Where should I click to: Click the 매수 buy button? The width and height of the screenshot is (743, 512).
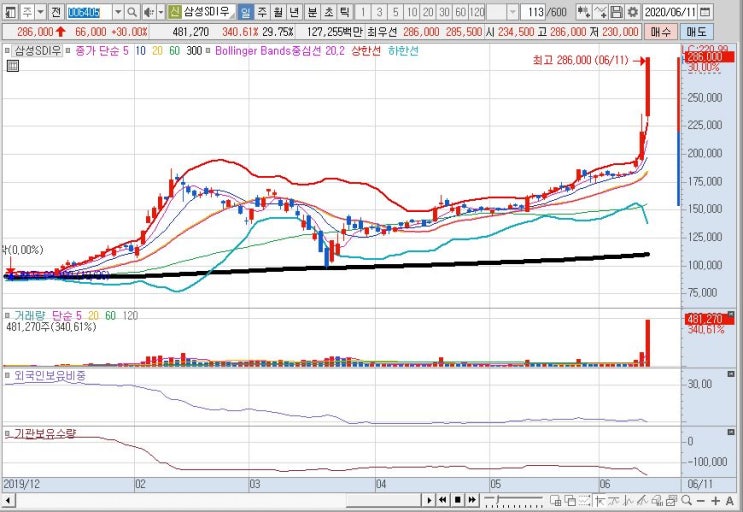tap(661, 32)
